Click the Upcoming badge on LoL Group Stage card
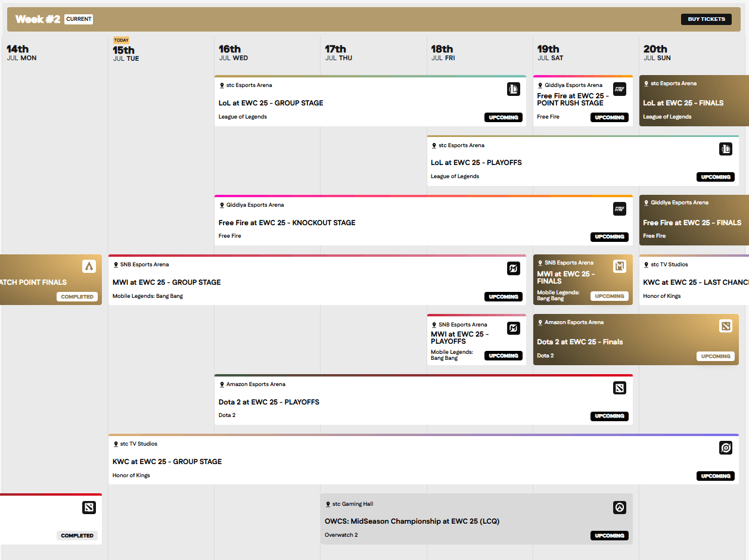The image size is (749, 560). [504, 117]
